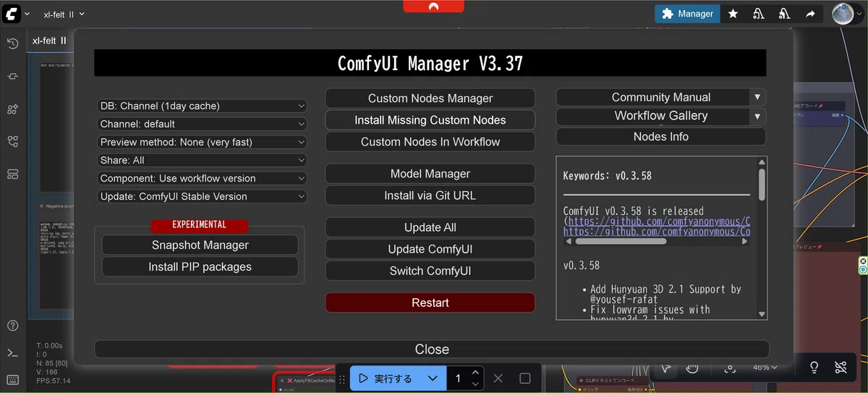This screenshot has width=868, height=393.
Task: Open the queue history sidebar icon
Action: (12, 43)
